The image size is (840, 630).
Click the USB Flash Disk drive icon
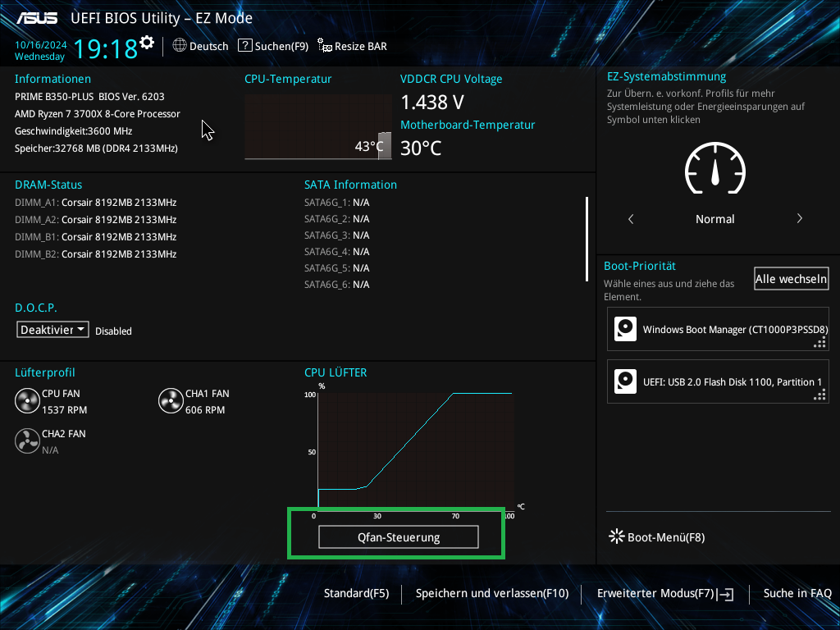coord(625,381)
